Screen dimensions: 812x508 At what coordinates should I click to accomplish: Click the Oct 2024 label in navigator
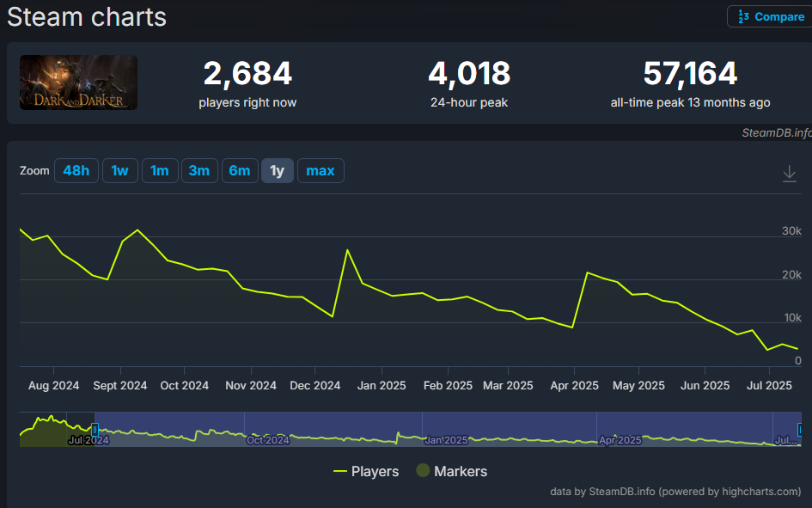click(268, 440)
